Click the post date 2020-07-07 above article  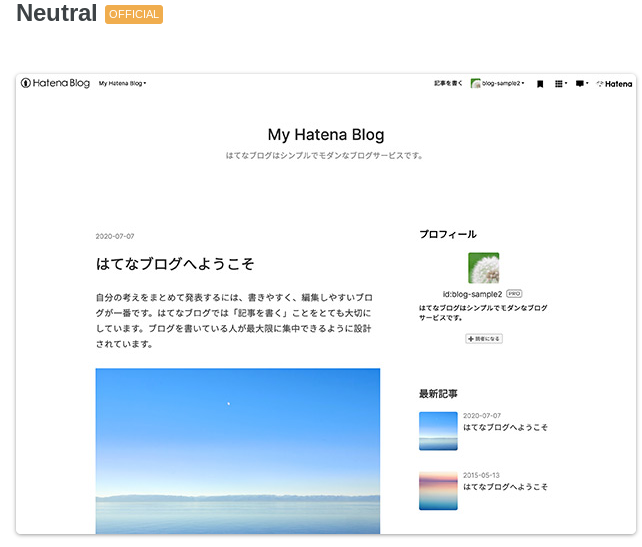click(x=115, y=236)
